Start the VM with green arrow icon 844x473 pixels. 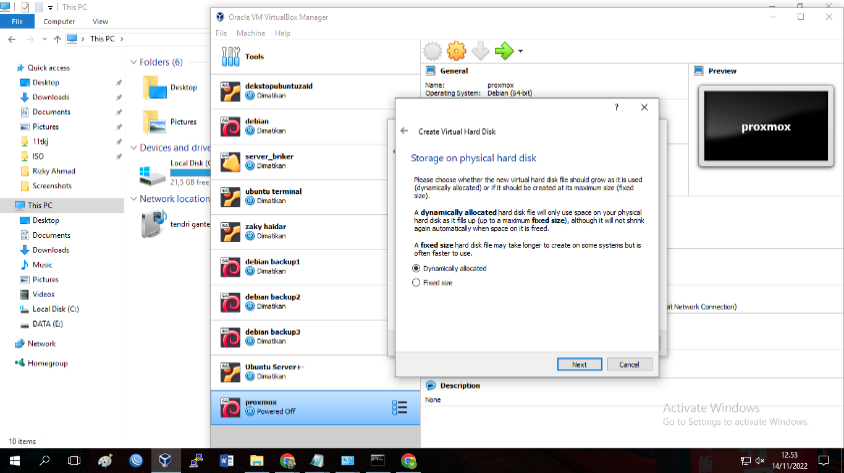click(504, 51)
